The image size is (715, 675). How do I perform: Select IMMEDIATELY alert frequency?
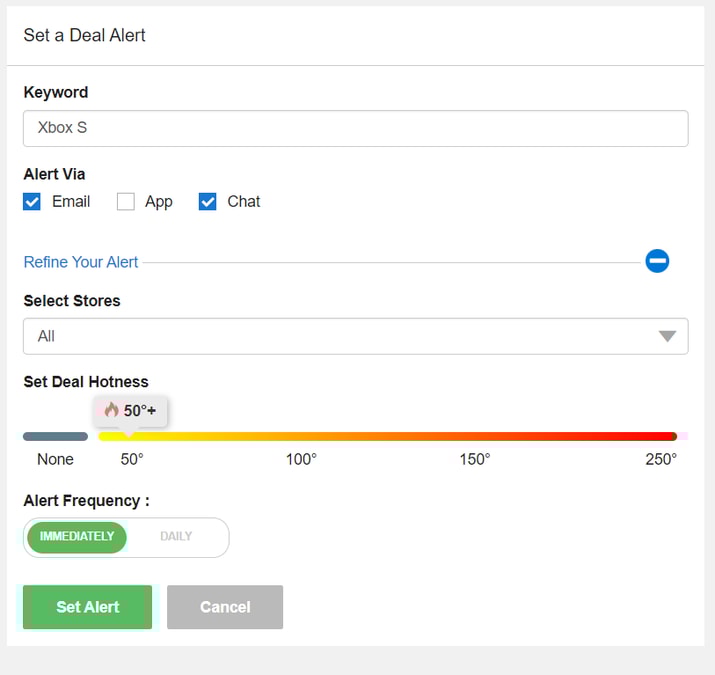click(77, 537)
